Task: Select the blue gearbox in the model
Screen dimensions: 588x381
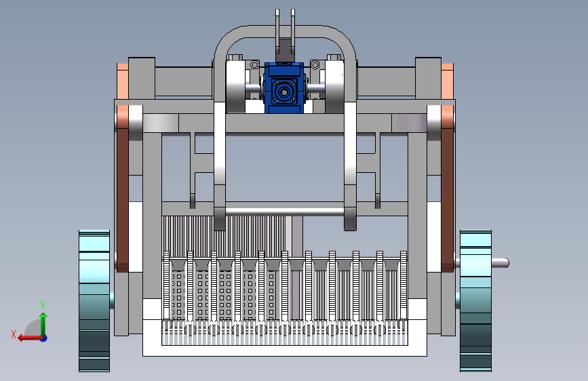Action: pyautogui.click(x=284, y=89)
